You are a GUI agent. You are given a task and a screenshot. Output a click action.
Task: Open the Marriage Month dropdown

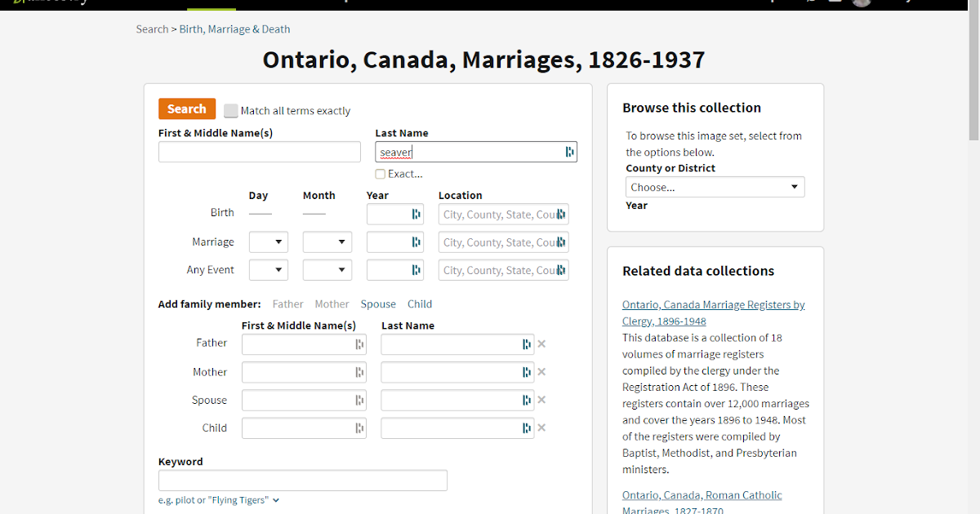[327, 241]
